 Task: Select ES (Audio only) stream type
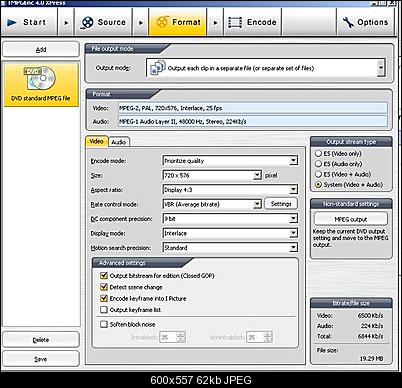318,164
